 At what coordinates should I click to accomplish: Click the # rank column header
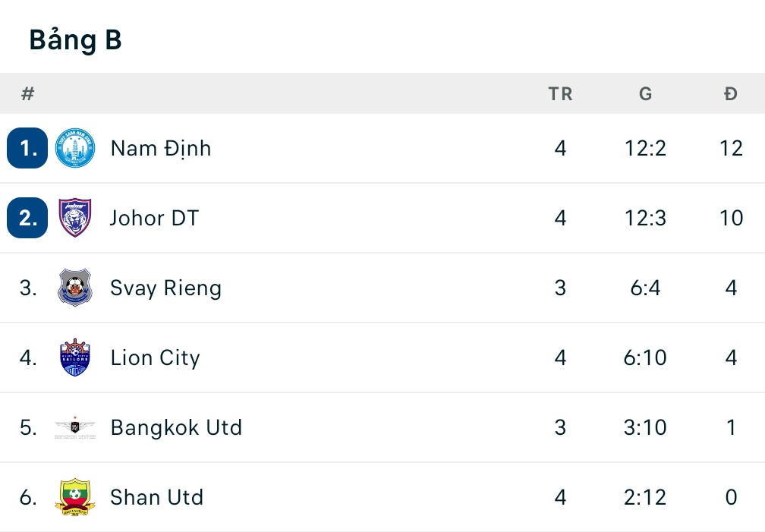click(28, 93)
